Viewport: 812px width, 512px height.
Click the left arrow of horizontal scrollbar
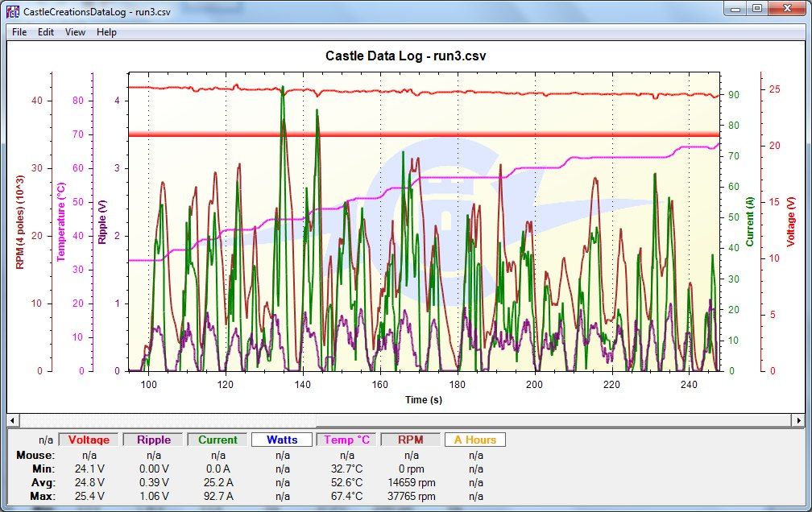coord(13,420)
